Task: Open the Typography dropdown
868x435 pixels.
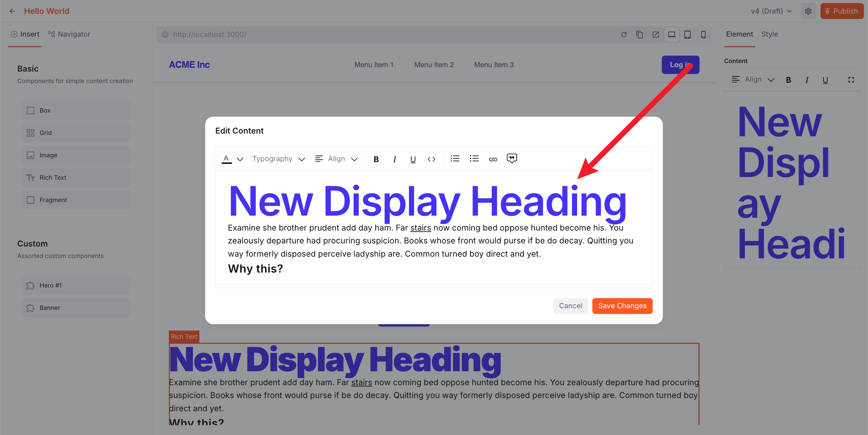Action: click(x=277, y=158)
